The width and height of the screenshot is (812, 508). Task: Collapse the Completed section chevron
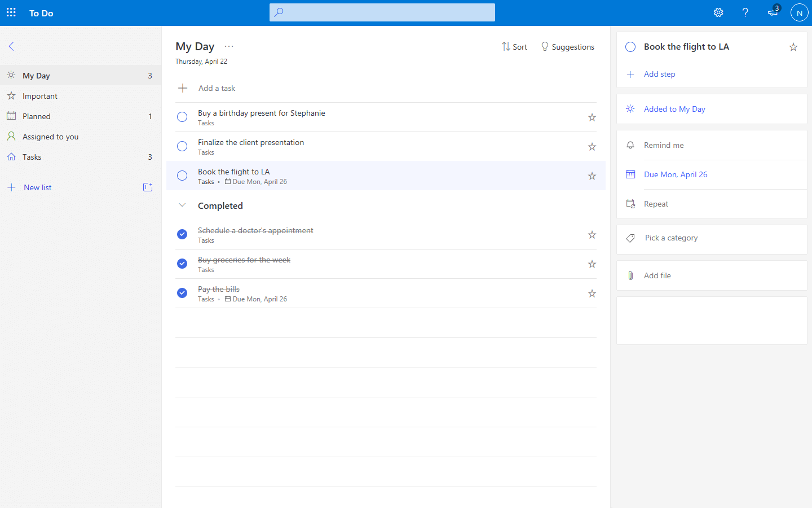[182, 205]
